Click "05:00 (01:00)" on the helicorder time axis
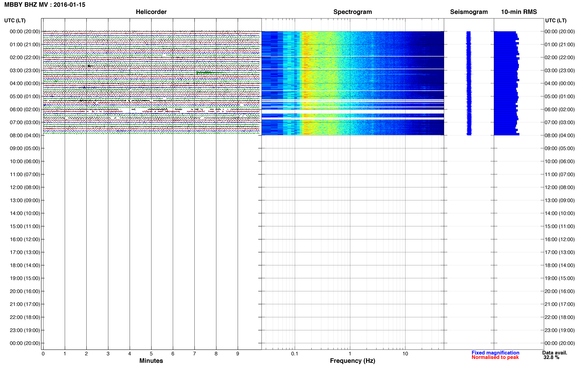This screenshot has height=368, width=588. click(25, 96)
